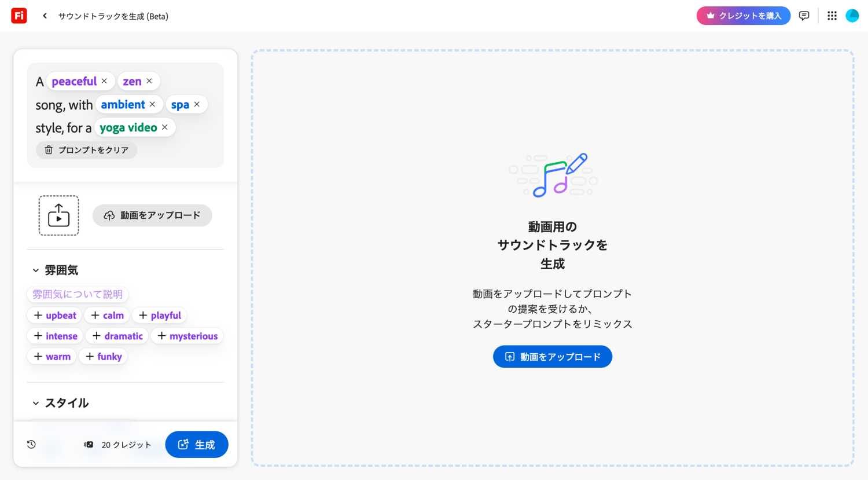868x480 pixels.
Task: Click the クレジットを購入 button
Action: 744,16
